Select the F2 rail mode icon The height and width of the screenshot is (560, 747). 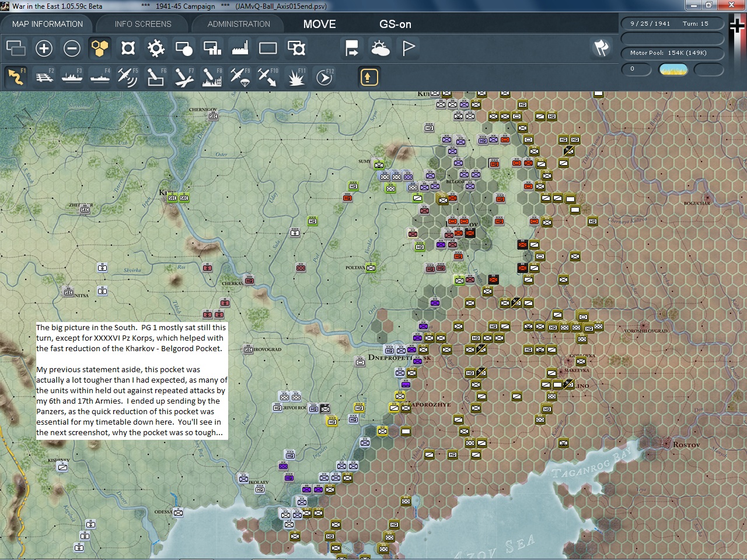tap(44, 76)
